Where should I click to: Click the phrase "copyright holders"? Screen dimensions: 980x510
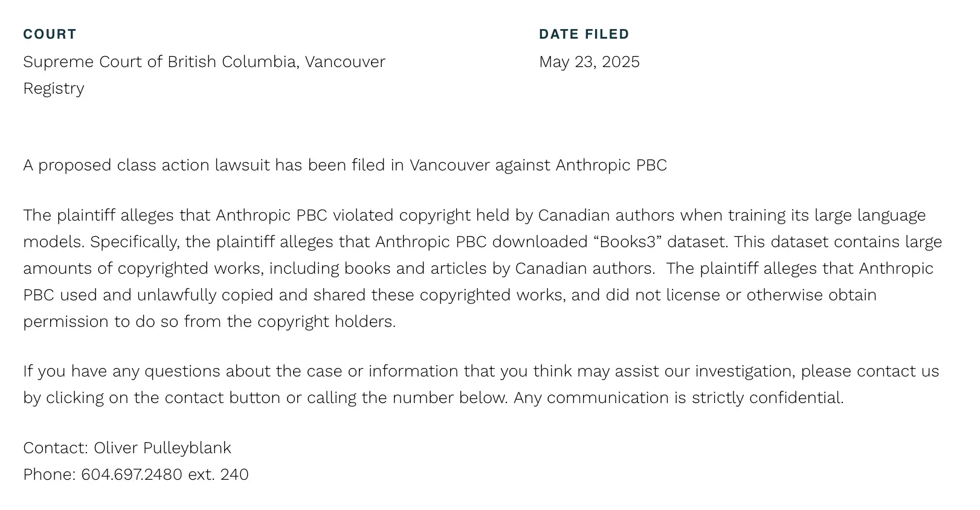tap(326, 322)
